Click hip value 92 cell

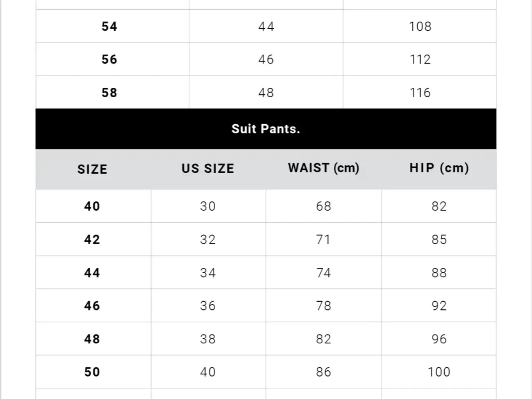pyautogui.click(x=439, y=305)
